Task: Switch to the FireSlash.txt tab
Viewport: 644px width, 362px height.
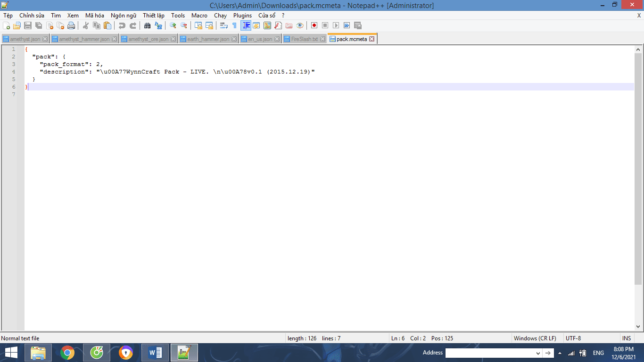Action: click(305, 39)
